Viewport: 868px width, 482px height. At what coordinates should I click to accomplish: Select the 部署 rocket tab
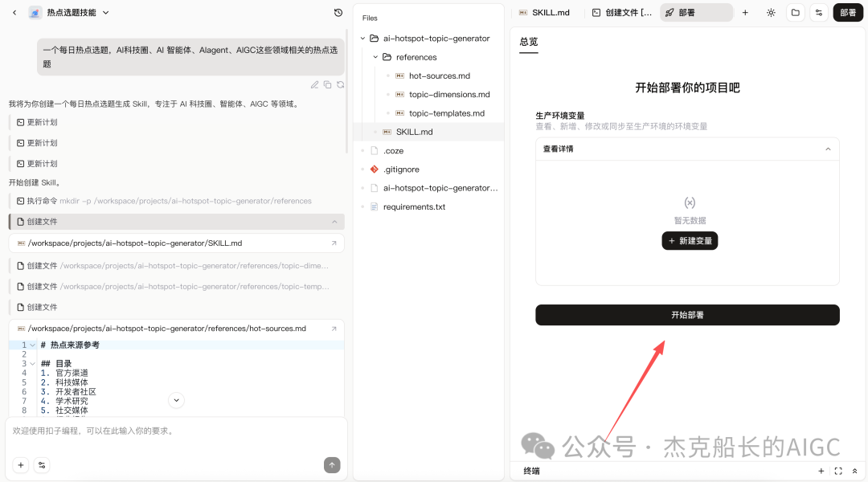pyautogui.click(x=696, y=12)
